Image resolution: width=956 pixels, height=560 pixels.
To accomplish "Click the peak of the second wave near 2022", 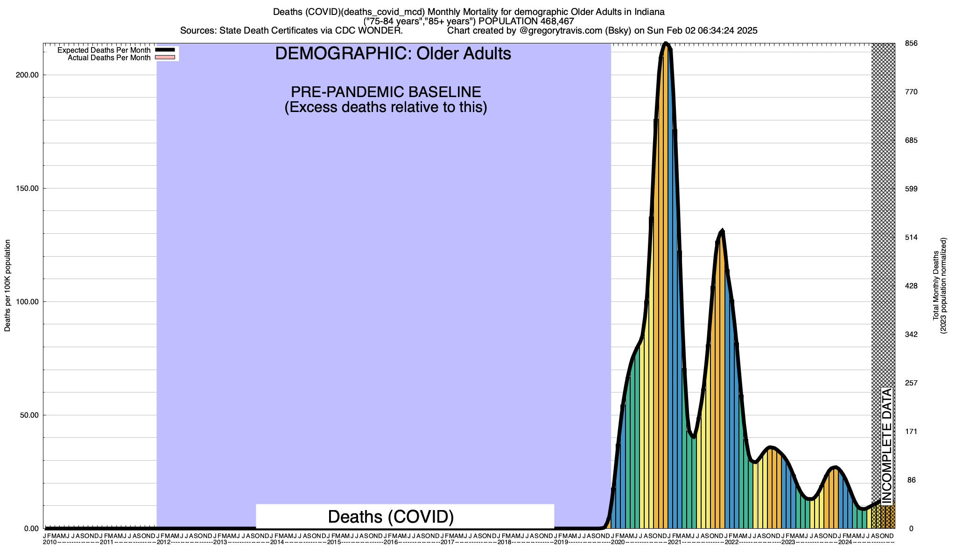I will pyautogui.click(x=722, y=231).
